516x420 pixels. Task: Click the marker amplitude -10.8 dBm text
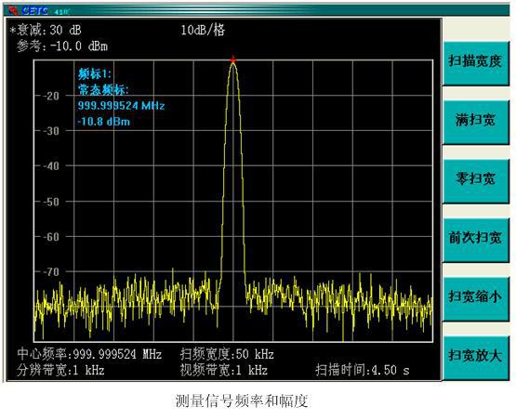point(103,122)
